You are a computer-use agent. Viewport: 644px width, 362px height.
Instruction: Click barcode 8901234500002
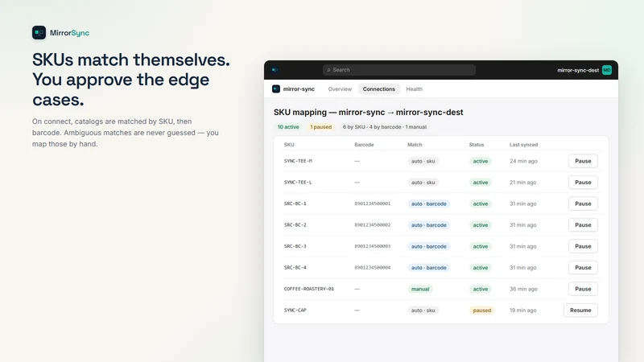[x=373, y=225]
